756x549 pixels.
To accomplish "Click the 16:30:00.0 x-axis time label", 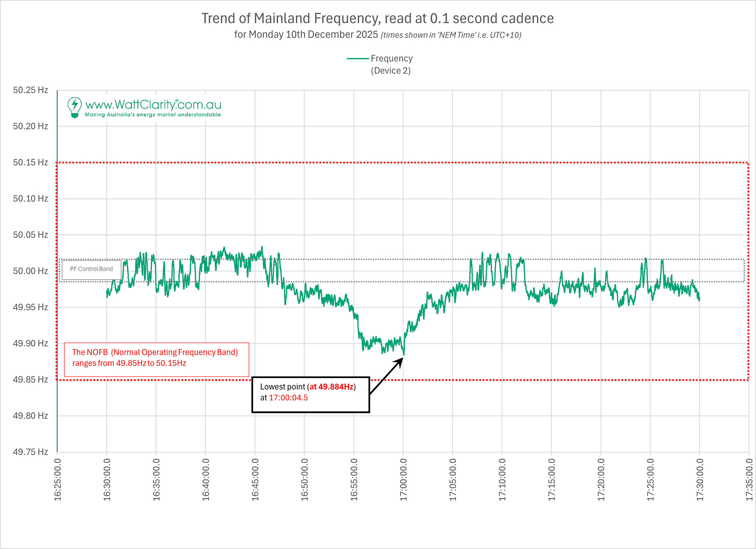I will [107, 479].
